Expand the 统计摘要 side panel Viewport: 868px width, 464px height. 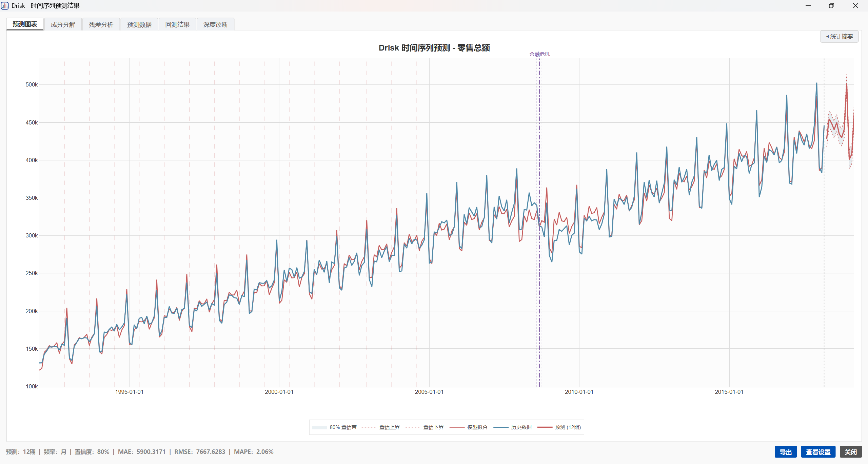pos(839,37)
